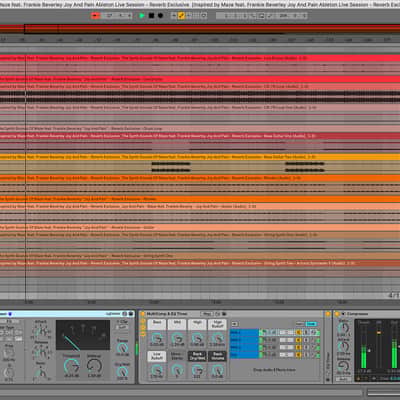Click the Compressor's threshold slider handle
400x400 pixels.
[x=369, y=350]
